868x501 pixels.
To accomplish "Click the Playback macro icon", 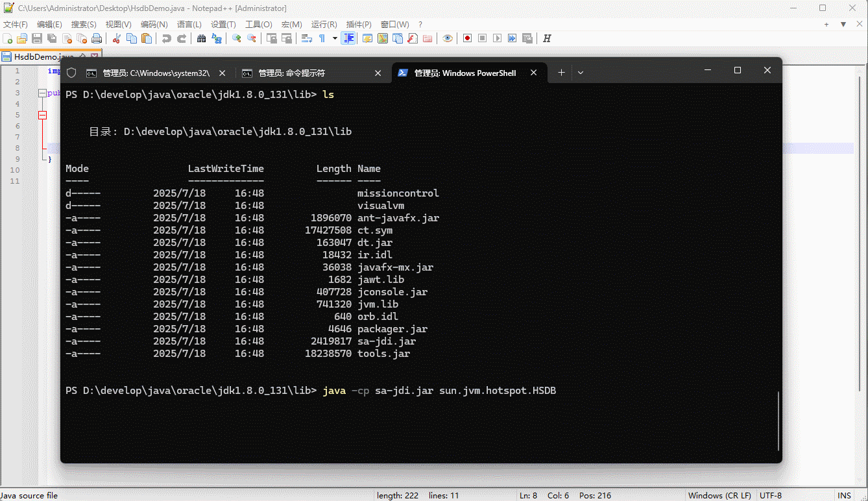I will coord(497,38).
